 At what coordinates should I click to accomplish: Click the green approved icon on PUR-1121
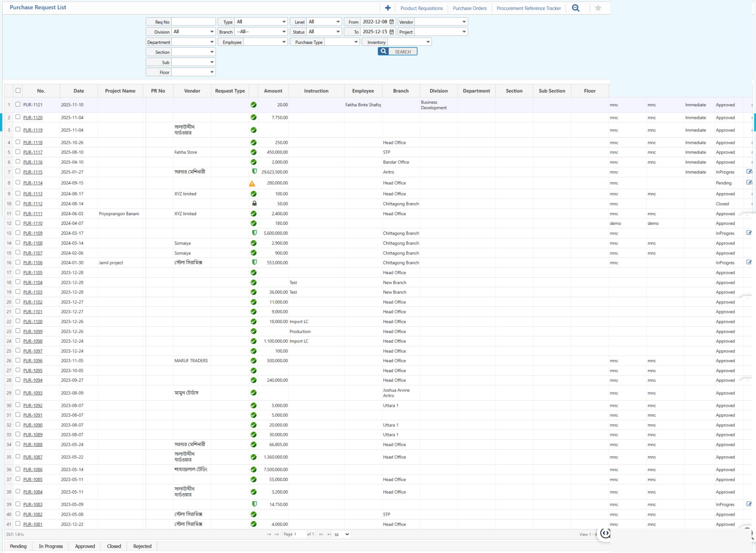253,105
